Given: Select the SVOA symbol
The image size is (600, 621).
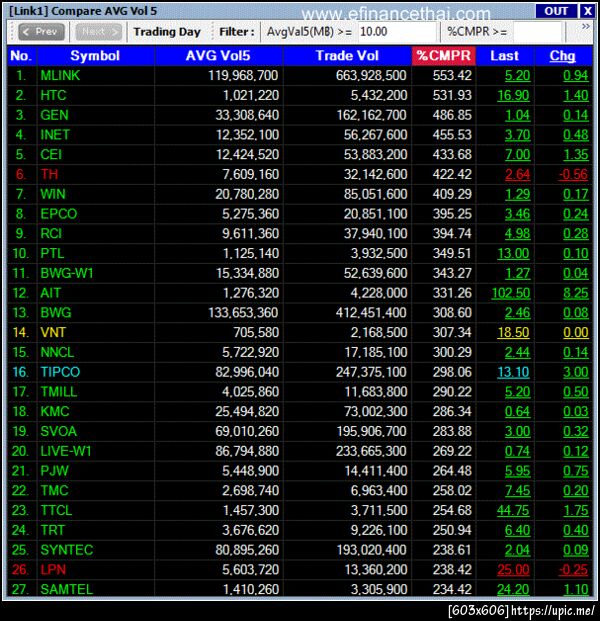Looking at the screenshot, I should coord(59,431).
